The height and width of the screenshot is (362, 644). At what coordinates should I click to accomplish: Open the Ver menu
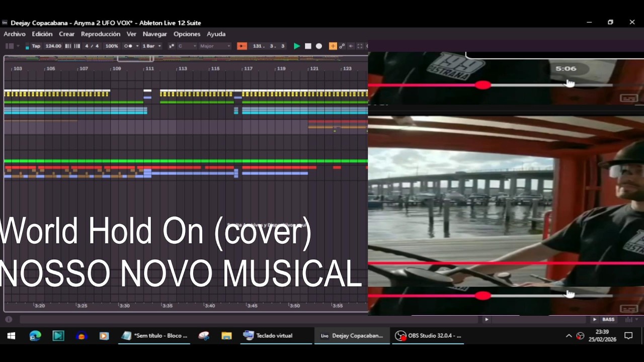click(x=131, y=34)
